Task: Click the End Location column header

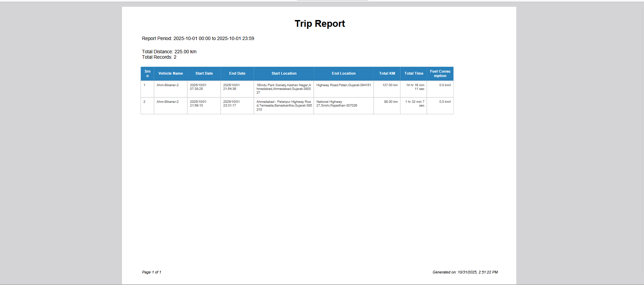Action: pyautogui.click(x=344, y=74)
